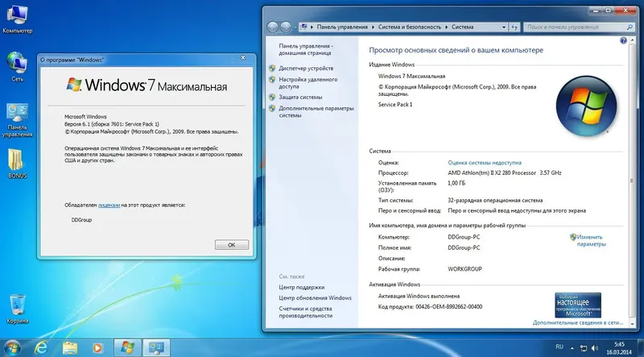Screen dimensions: 644x357
Task: Open Панель управления desktop icon
Action: pyautogui.click(x=17, y=120)
